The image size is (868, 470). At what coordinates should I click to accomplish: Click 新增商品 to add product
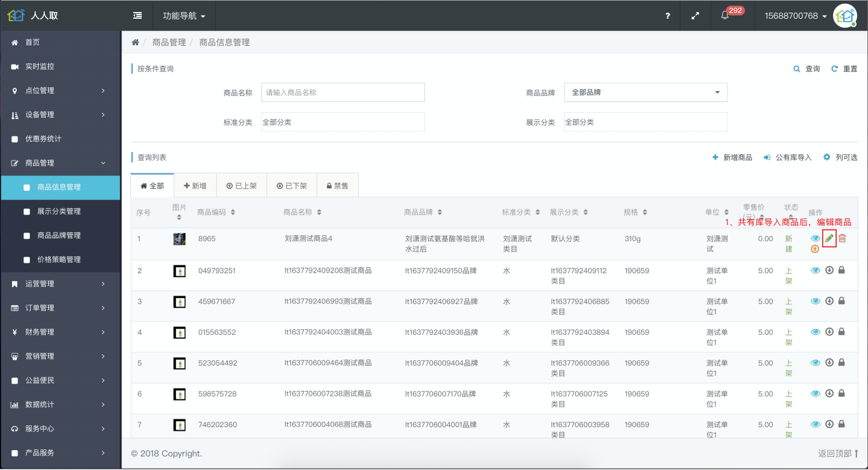coord(732,157)
